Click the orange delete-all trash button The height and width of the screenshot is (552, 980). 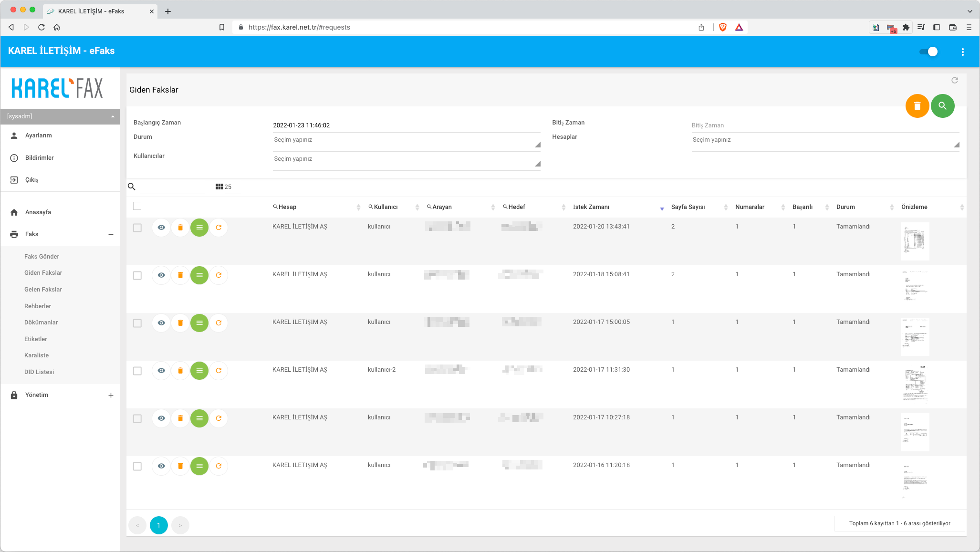pyautogui.click(x=917, y=106)
